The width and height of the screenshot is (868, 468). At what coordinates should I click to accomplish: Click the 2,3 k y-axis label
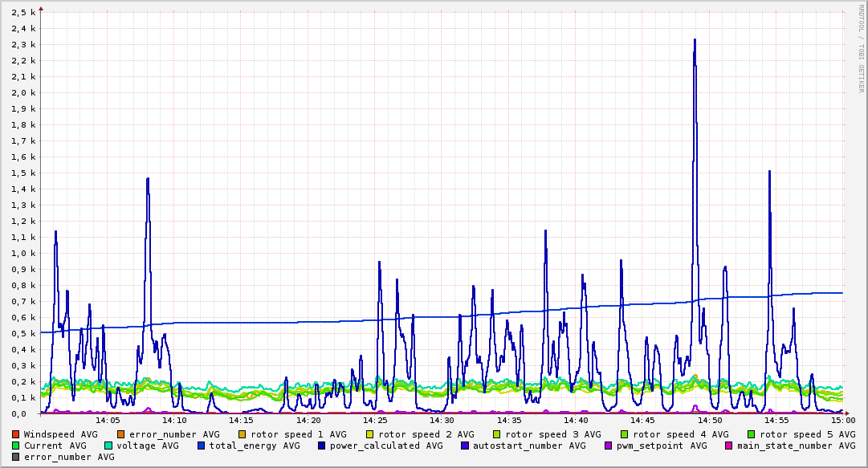pyautogui.click(x=23, y=45)
